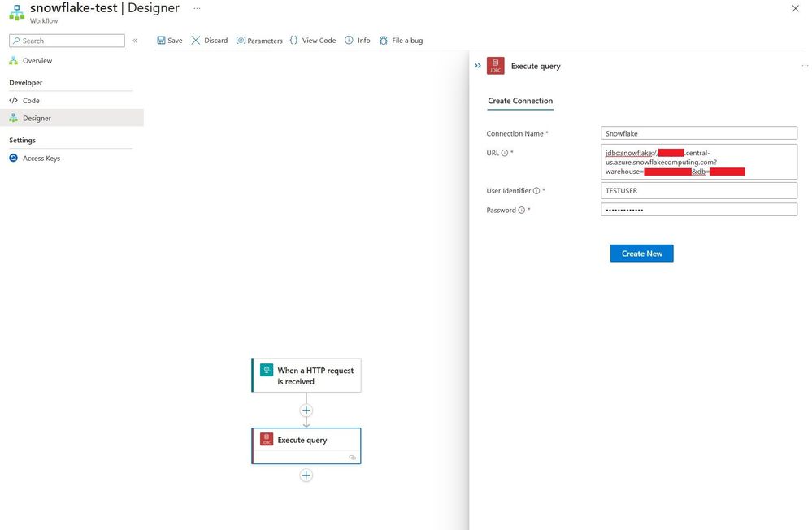
Task: Click the Access Keys icon
Action: point(14,158)
